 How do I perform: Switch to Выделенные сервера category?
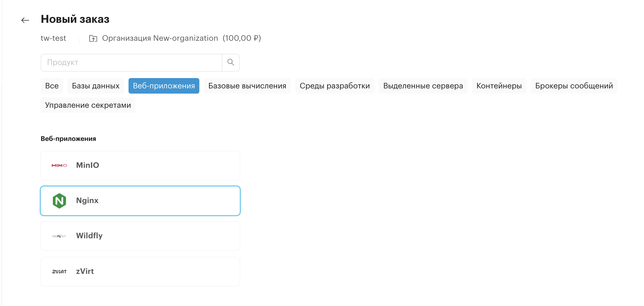[423, 86]
